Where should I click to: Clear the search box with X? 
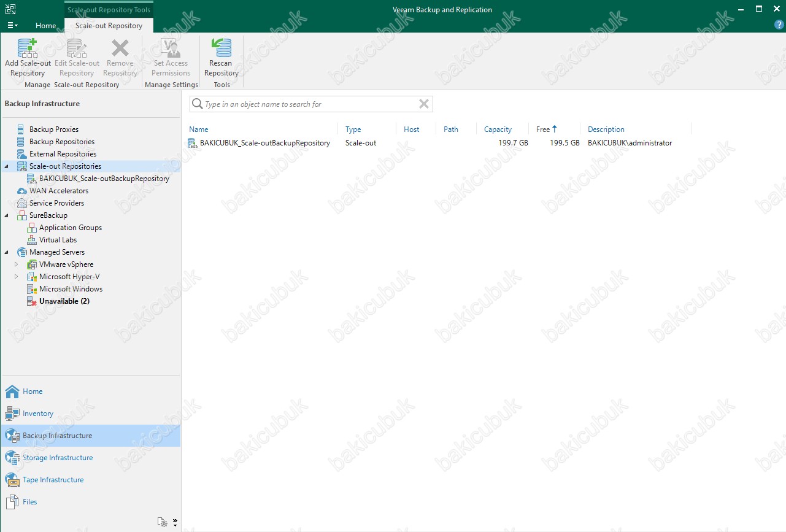424,104
